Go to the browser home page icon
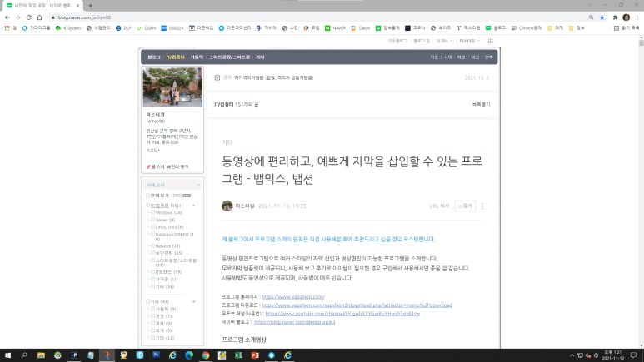The image size is (644, 362). pos(39,17)
